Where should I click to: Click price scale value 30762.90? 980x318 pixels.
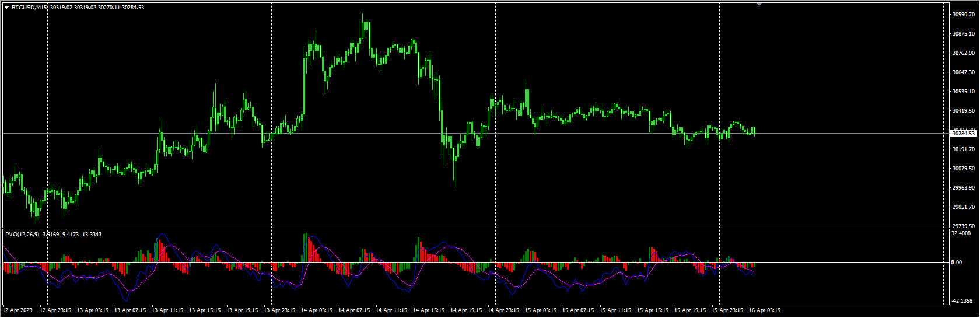tap(964, 53)
